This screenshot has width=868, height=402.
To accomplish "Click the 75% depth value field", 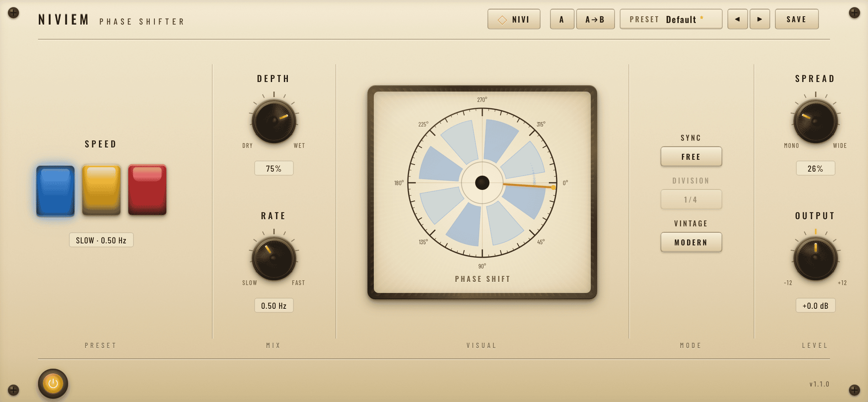I will tap(274, 168).
